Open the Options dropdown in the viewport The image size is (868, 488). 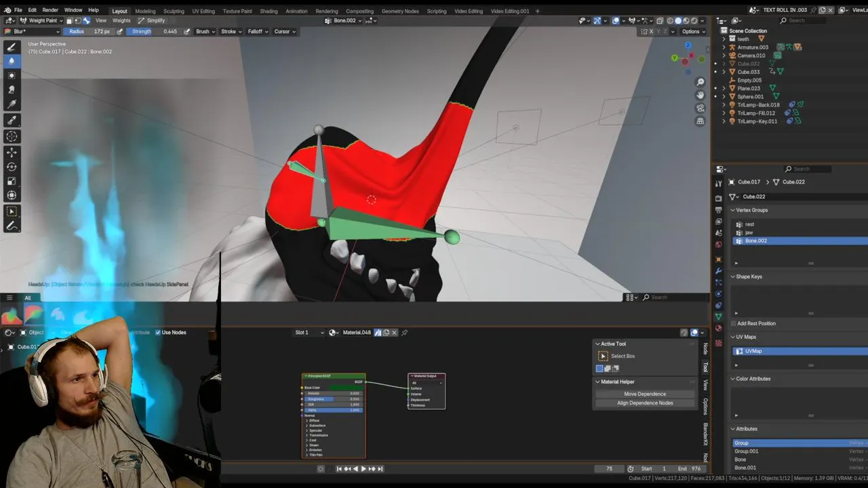pyautogui.click(x=693, y=31)
